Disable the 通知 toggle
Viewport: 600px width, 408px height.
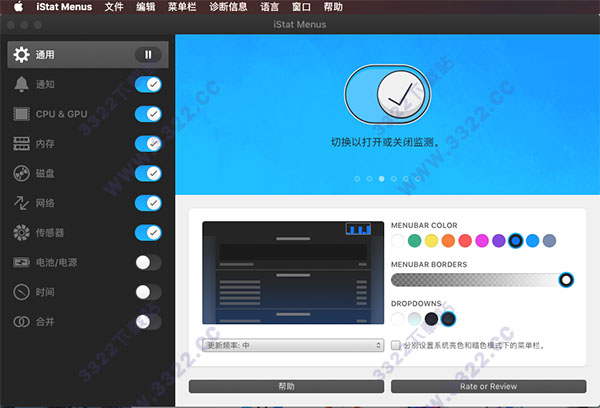click(148, 84)
